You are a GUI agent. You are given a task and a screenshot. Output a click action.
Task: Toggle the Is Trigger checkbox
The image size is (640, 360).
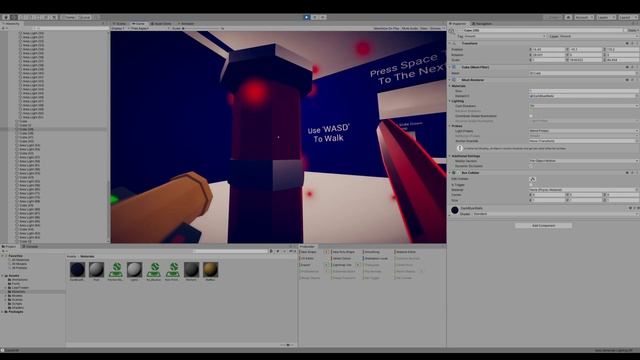(531, 185)
